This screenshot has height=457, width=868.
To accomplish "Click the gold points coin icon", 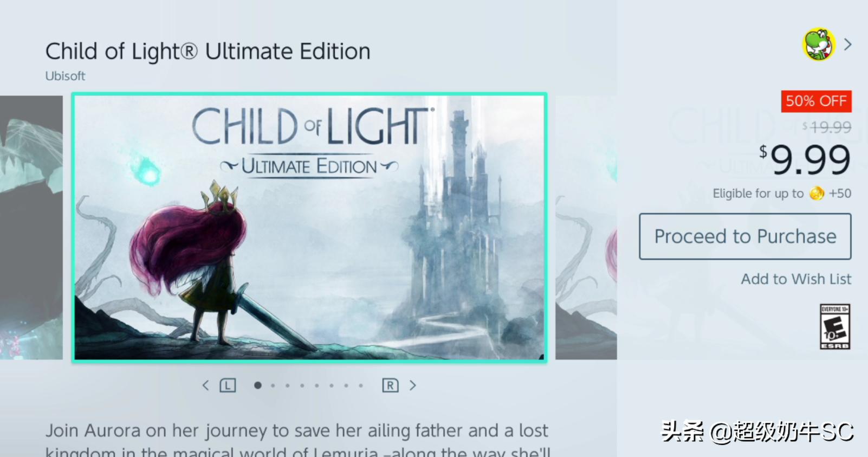I will pyautogui.click(x=817, y=194).
